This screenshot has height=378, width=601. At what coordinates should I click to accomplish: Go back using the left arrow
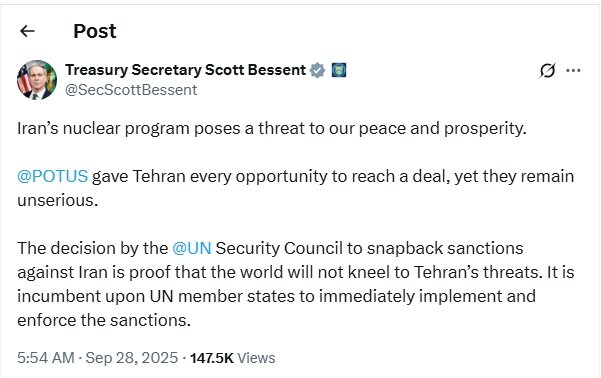click(x=27, y=31)
